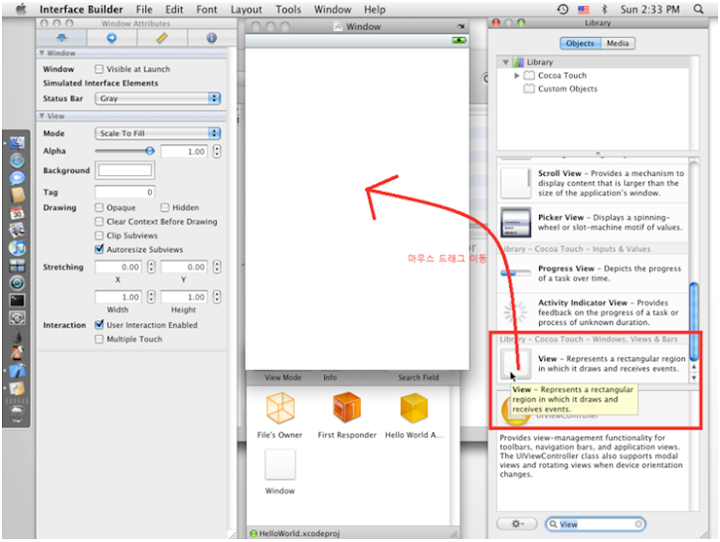
Task: Click the Alpha value stepper
Action: coord(217,151)
